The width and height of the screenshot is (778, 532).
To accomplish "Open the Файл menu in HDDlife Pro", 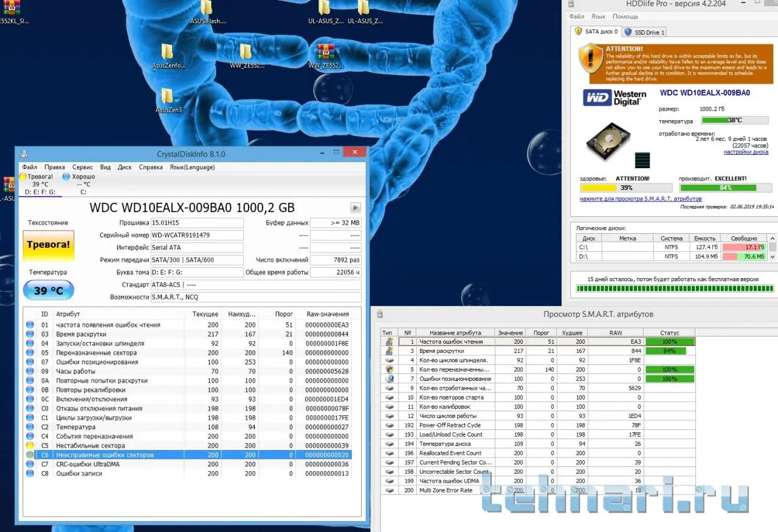I will coord(577,16).
